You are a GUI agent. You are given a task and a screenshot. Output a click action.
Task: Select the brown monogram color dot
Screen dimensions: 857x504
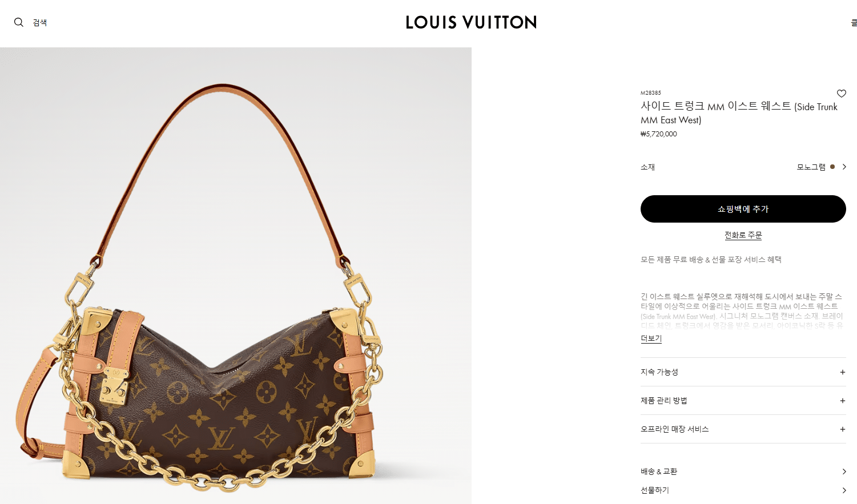[x=832, y=167]
